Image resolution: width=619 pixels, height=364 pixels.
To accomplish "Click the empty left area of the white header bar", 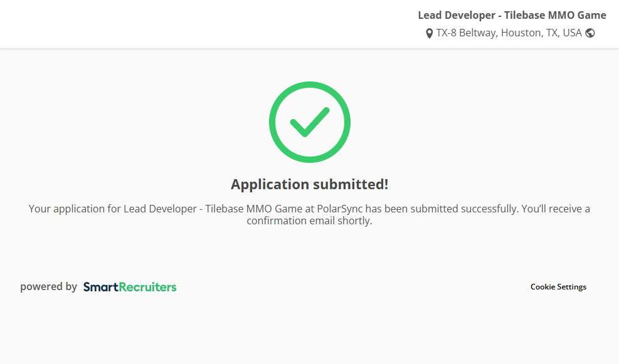I will 125,24.
